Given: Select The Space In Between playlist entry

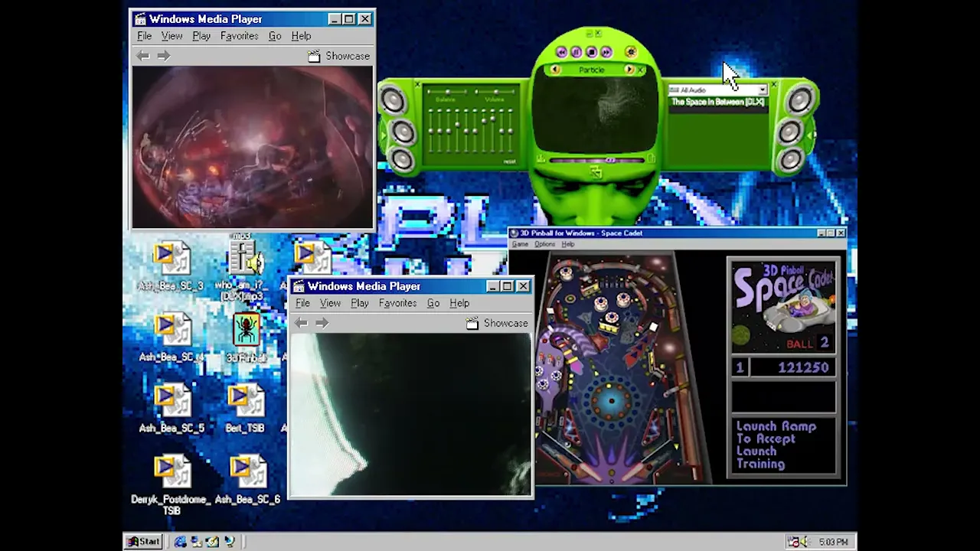Looking at the screenshot, I should coord(717,102).
